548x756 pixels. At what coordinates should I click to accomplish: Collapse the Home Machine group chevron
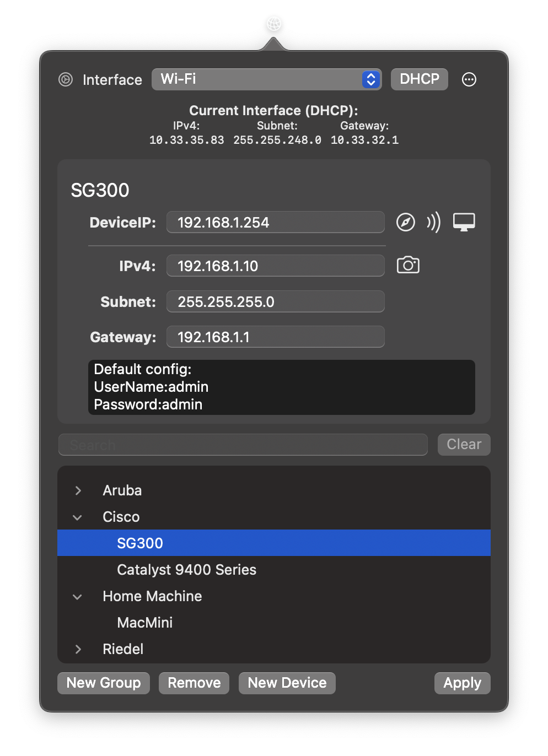[x=78, y=596]
